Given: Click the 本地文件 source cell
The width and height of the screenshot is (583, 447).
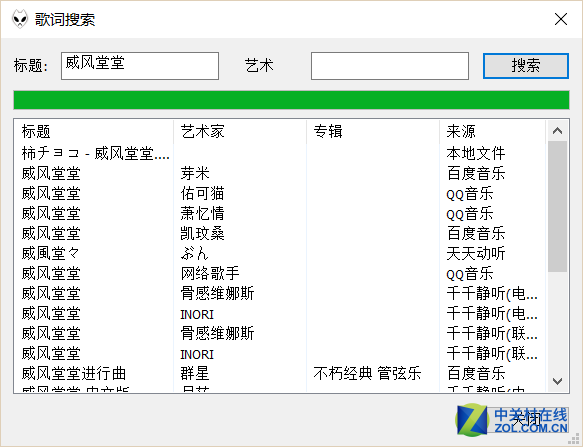Looking at the screenshot, I should pos(476,153).
